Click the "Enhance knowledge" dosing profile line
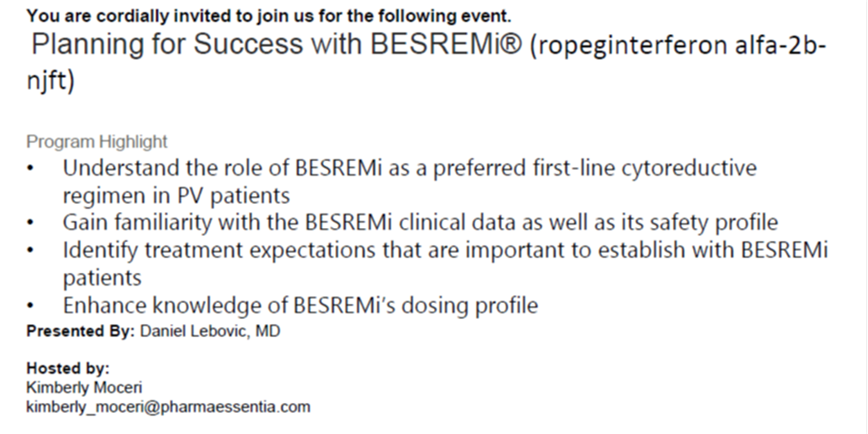Viewport: 868px width, 434px height. pyautogui.click(x=300, y=305)
